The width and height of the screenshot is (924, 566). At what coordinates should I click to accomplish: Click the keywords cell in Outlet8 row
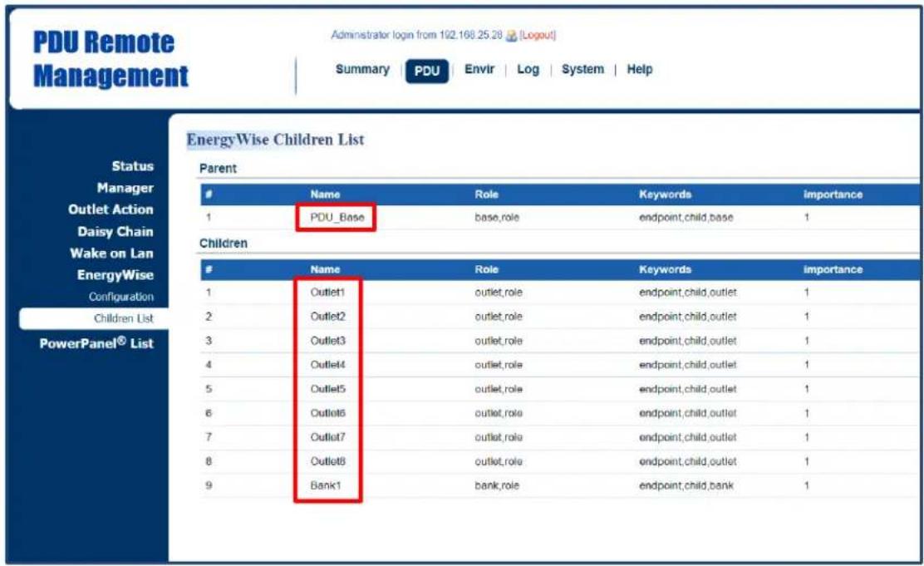(x=688, y=461)
